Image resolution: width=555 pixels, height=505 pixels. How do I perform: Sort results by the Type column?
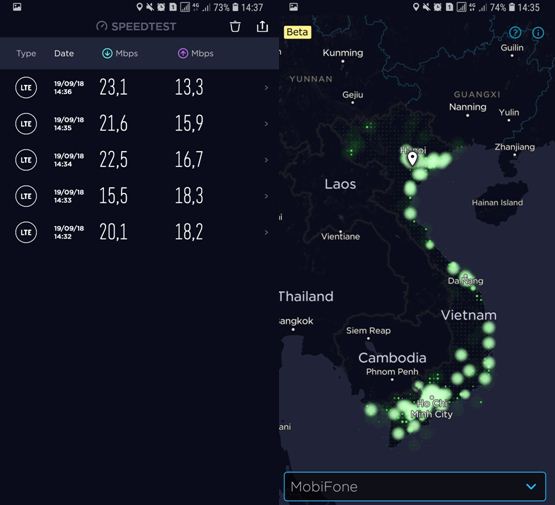coord(26,53)
